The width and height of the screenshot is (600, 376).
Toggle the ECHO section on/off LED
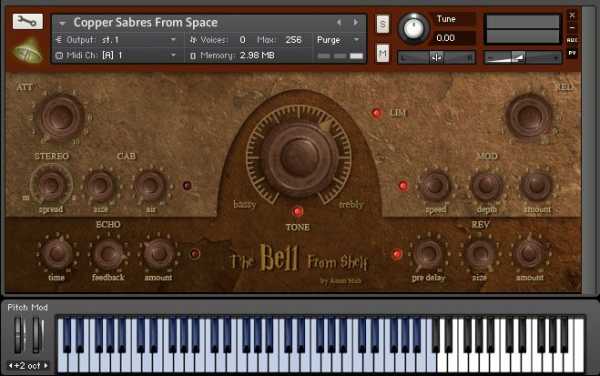click(x=195, y=254)
